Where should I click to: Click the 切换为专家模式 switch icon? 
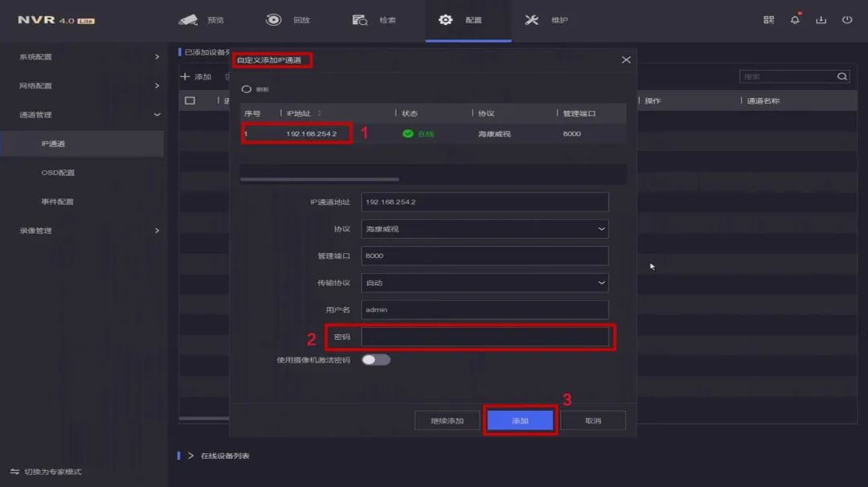point(14,472)
